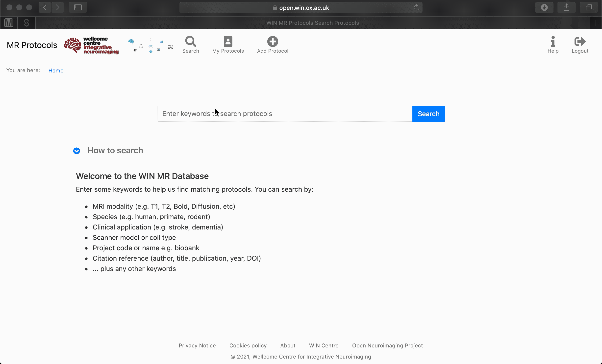This screenshot has height=364, width=602.
Task: Open the Privacy Notice footer link
Action: pos(197,346)
